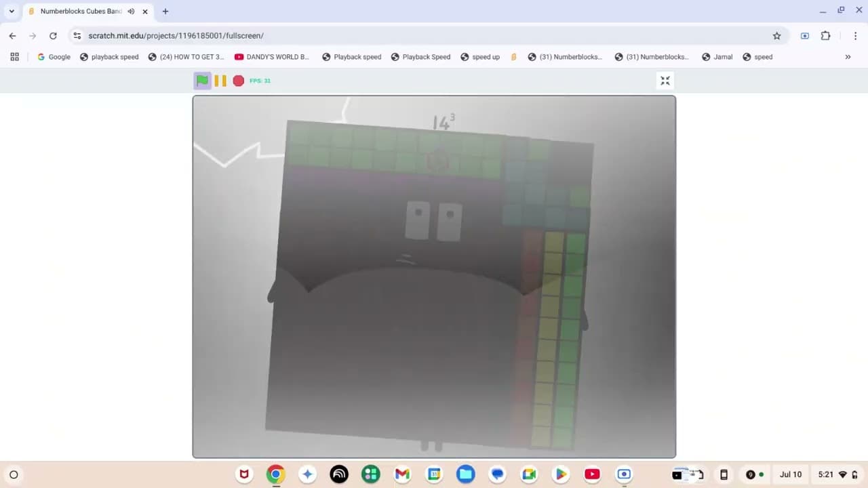Screen dimensions: 868x488
Task: Open the "Playback speed" bookmark after DANDY'S WORLD
Action: pos(351,57)
